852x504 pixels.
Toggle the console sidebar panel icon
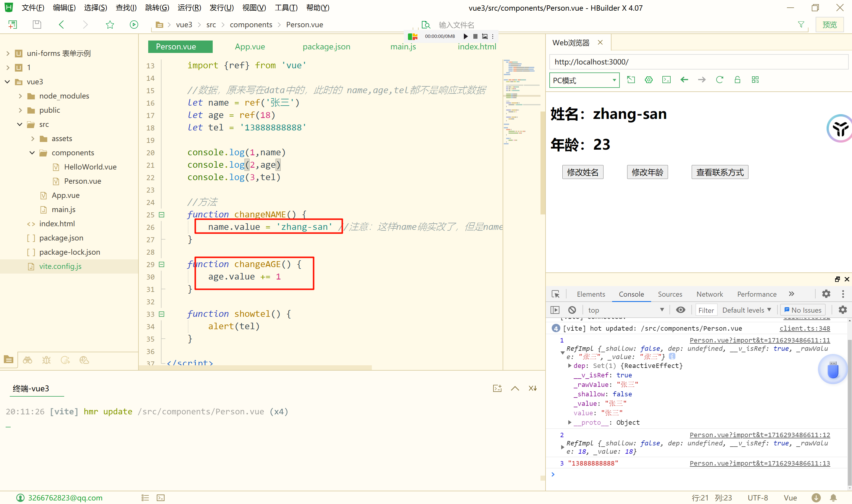(x=555, y=310)
